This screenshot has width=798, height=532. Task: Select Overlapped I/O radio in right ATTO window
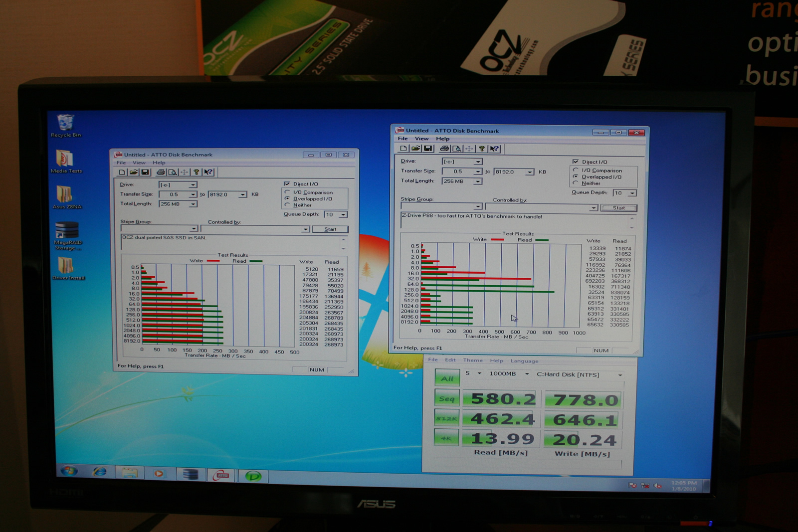tap(576, 177)
